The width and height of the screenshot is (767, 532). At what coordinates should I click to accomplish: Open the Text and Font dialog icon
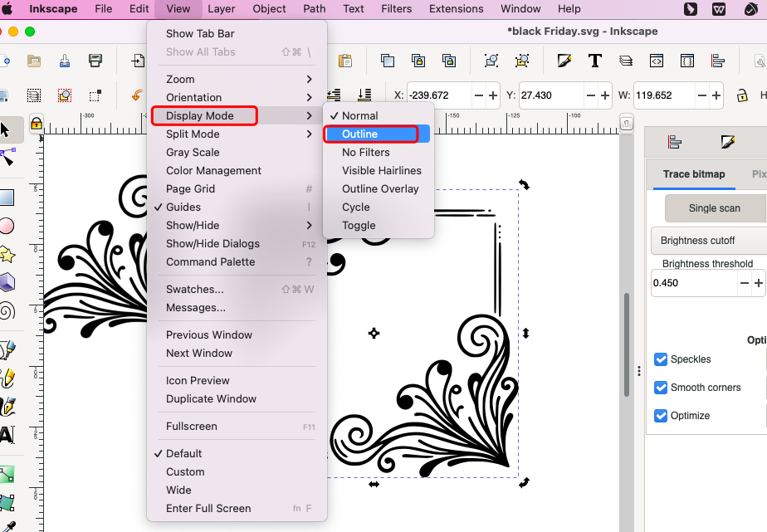click(x=594, y=61)
